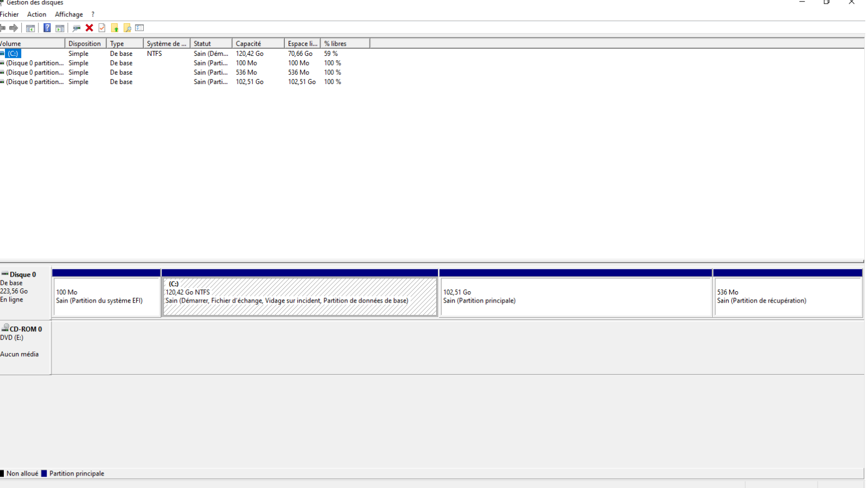Select the (C:) volume row in list
The image size is (868, 488).
pos(184,54)
